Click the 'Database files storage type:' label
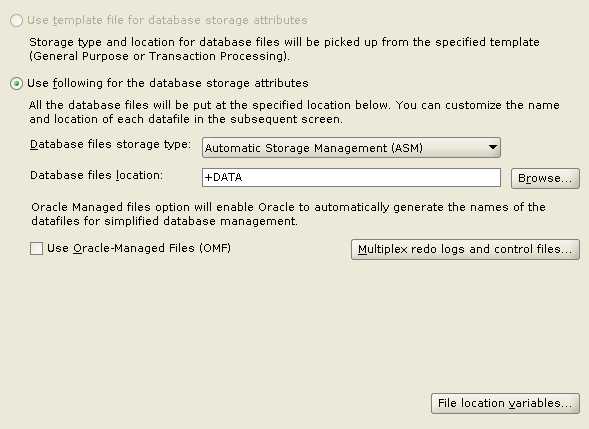 point(110,145)
